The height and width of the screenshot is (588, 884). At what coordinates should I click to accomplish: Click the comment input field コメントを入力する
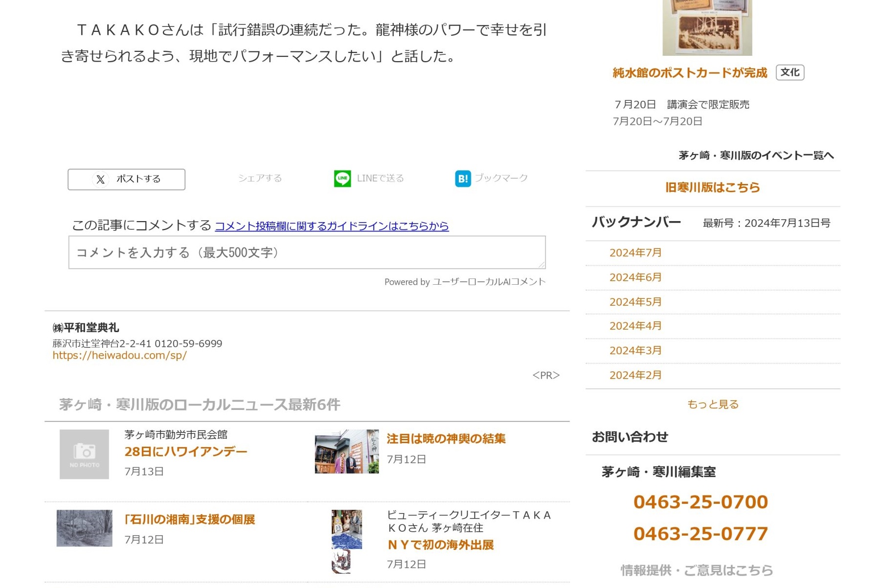[307, 252]
